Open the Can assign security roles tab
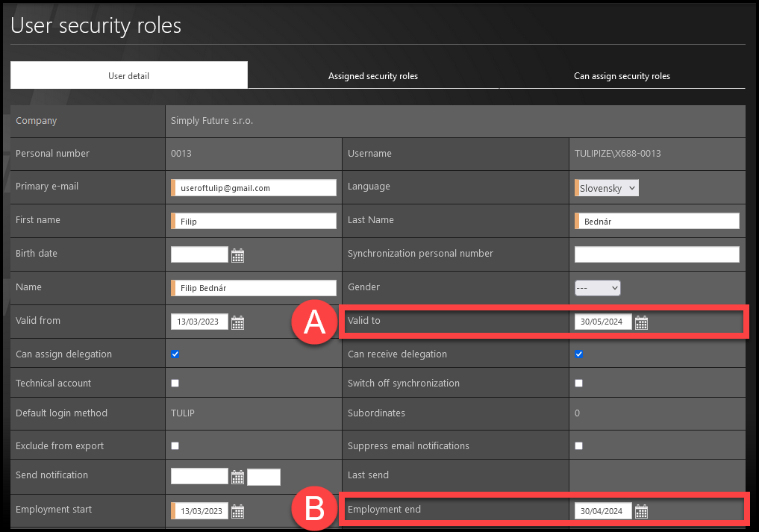Viewport: 759px width, 532px height. pyautogui.click(x=622, y=76)
